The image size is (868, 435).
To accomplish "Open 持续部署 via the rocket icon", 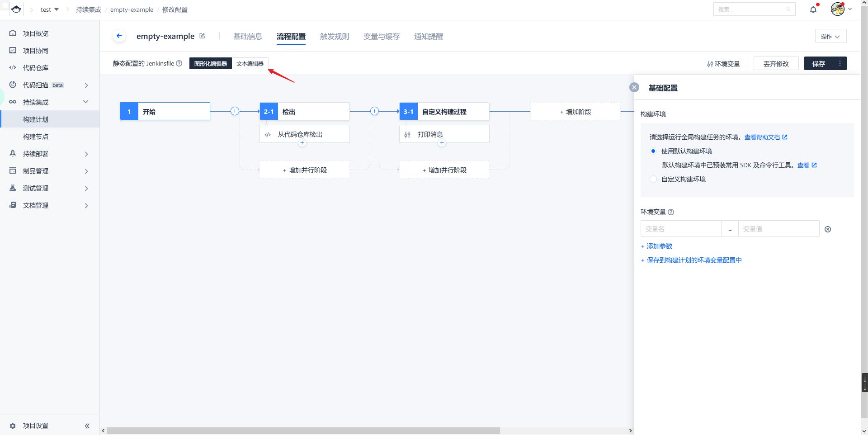I will tap(12, 154).
